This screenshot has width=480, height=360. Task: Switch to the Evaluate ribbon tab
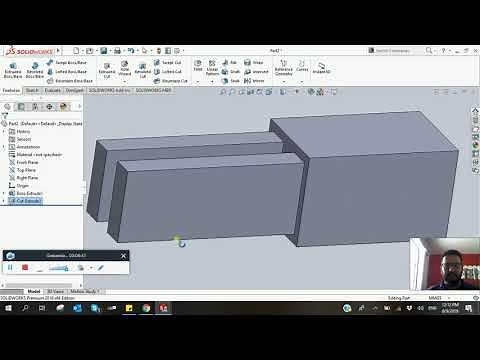[x=53, y=90]
